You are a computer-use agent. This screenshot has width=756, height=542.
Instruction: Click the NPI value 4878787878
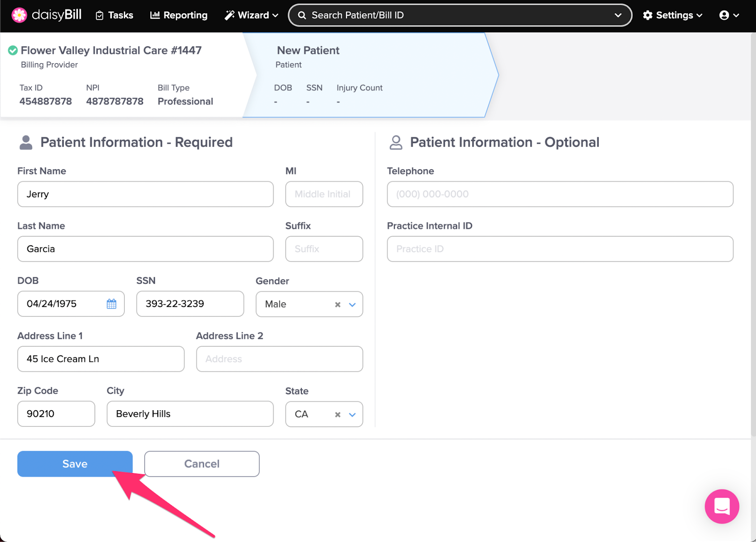tap(115, 101)
